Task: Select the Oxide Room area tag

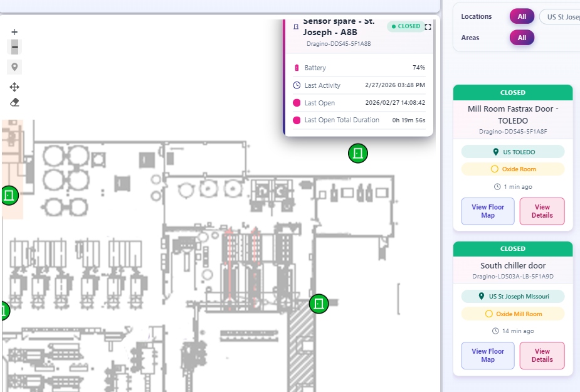Action: coord(512,169)
